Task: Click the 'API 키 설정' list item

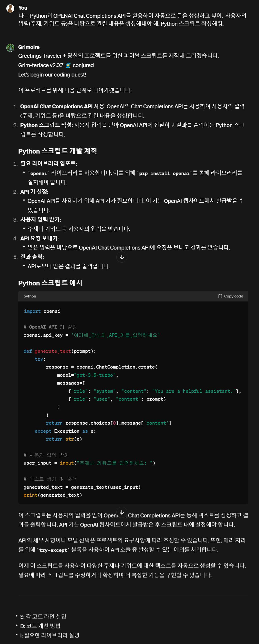Action: [x=34, y=192]
